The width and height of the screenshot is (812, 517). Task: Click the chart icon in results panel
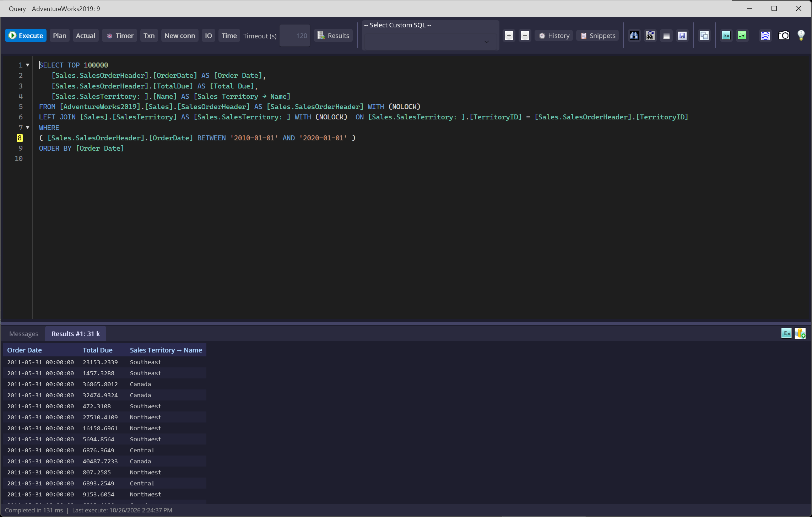pos(800,333)
